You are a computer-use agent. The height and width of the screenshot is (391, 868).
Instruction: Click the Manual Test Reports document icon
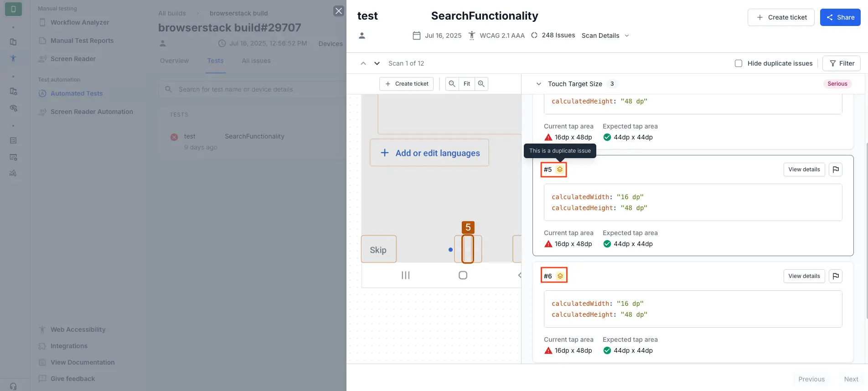pos(42,41)
